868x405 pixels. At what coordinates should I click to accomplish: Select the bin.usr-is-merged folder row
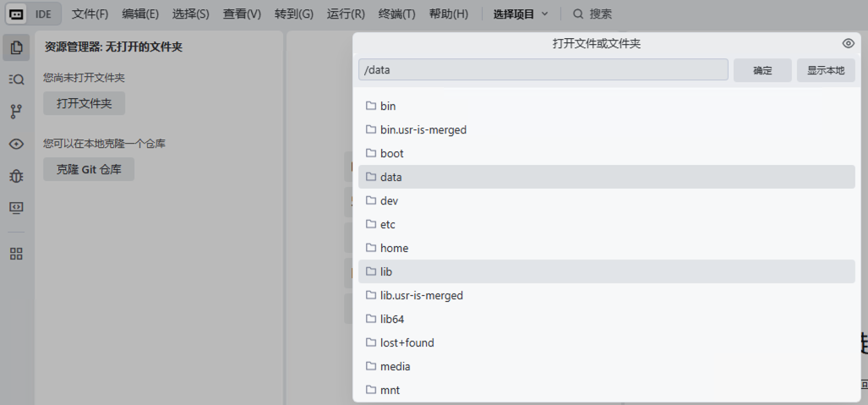[606, 129]
